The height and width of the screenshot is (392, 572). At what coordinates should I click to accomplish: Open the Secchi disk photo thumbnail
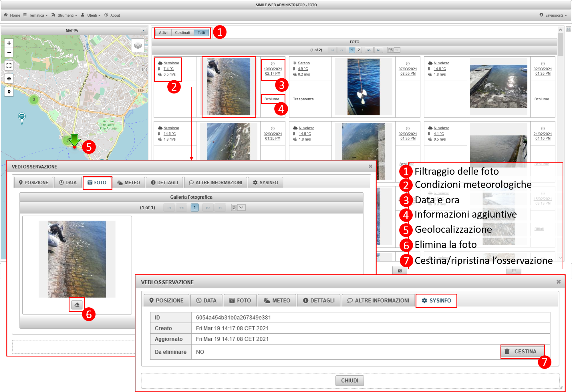(364, 87)
